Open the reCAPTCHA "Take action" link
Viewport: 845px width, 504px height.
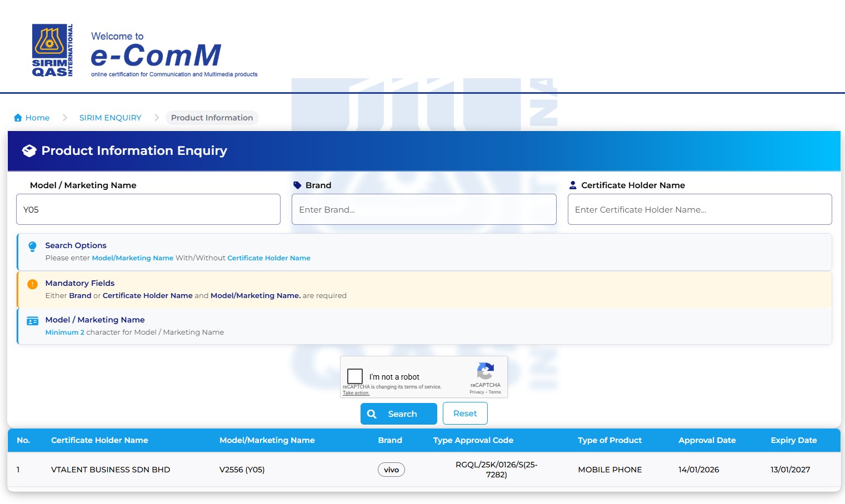pyautogui.click(x=356, y=393)
